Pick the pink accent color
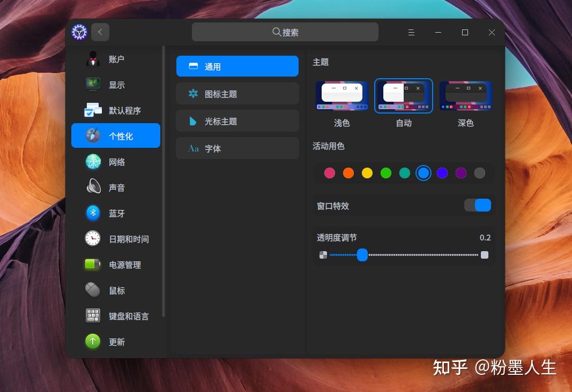 [x=329, y=172]
